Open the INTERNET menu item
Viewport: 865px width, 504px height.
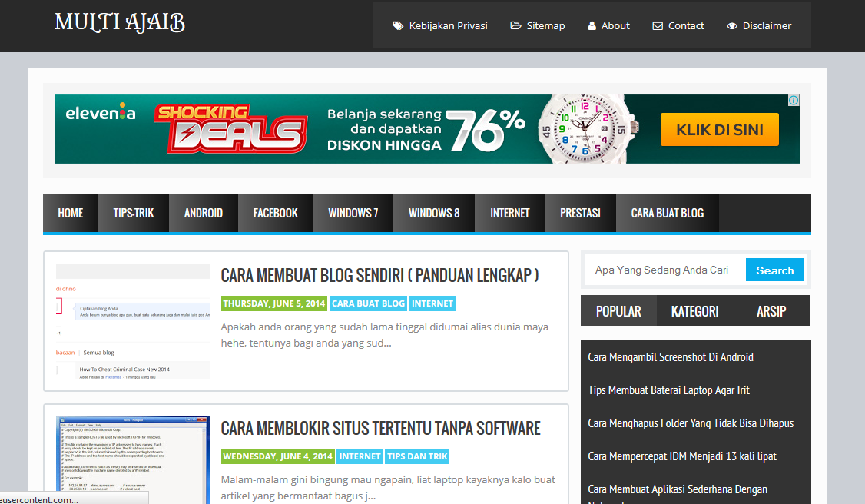coord(510,213)
